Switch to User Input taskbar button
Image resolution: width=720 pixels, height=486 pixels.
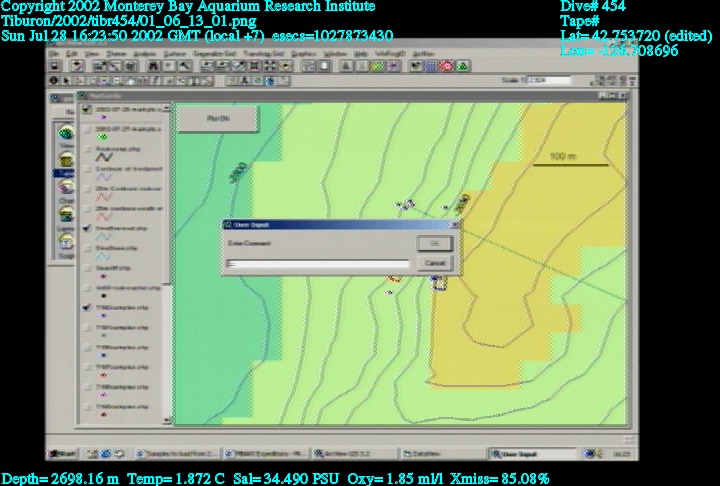coord(533,454)
